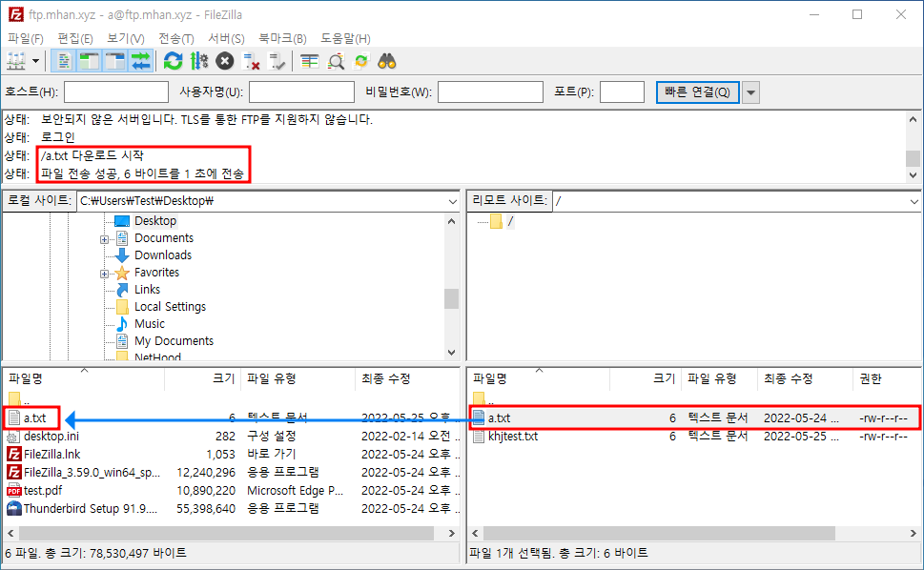Select Desktop in local tree
The width and height of the screenshot is (924, 570).
click(155, 221)
